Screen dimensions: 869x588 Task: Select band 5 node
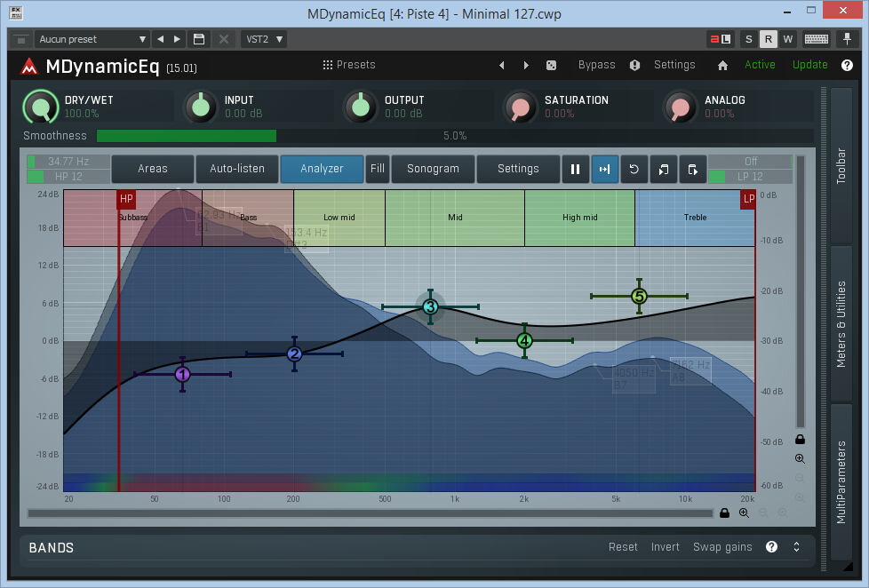tap(639, 297)
